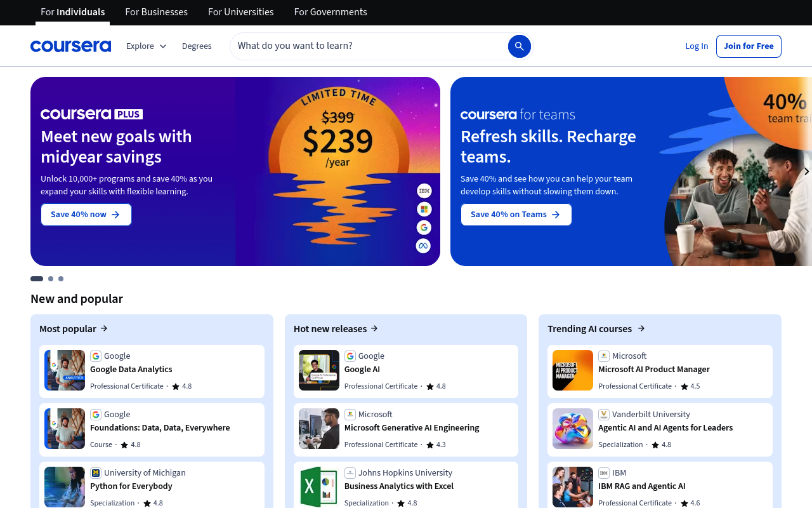Click Johns Hopkins University logo icon
The image size is (812, 508).
350,473
